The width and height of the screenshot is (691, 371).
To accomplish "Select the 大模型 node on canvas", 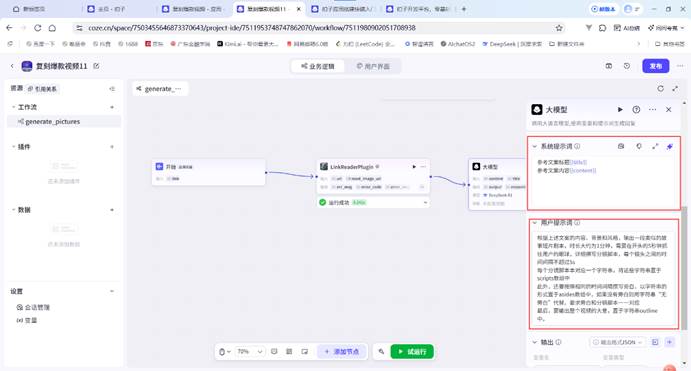I will [497, 184].
